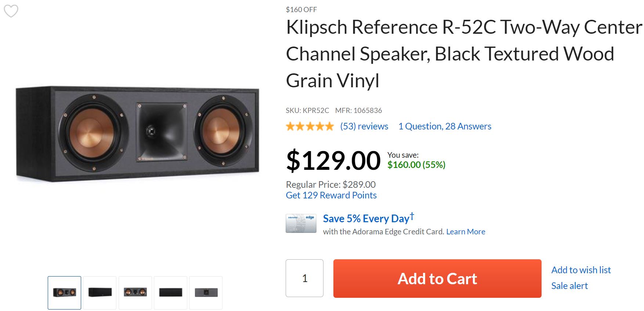Open the fourth thumbnail, front view with grille
The width and height of the screenshot is (644, 311).
coord(171,293)
